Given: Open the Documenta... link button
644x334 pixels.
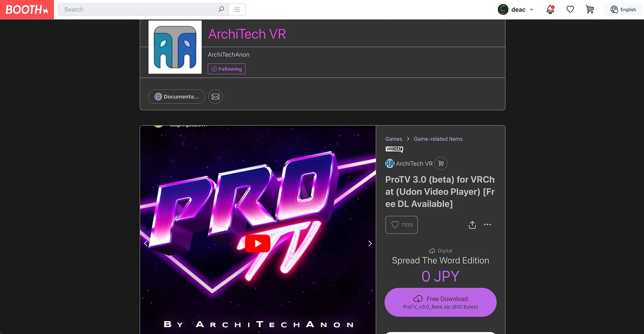Looking at the screenshot, I should point(177,97).
